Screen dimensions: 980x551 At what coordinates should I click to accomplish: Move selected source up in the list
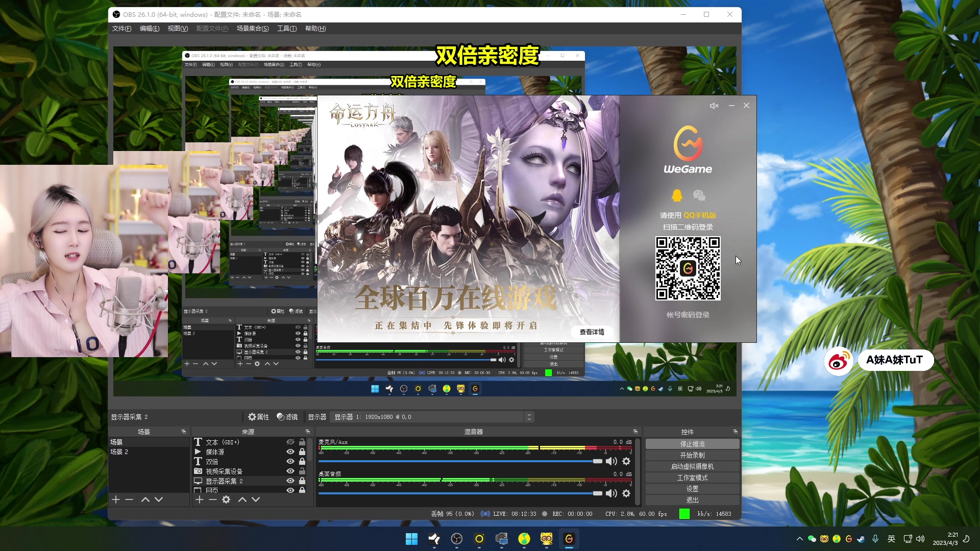tap(242, 499)
